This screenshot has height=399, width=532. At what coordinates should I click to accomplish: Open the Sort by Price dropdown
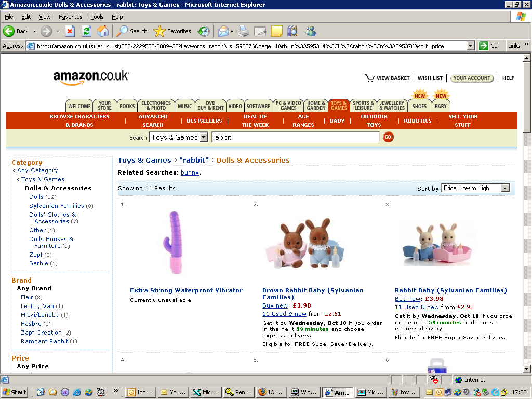[506, 188]
